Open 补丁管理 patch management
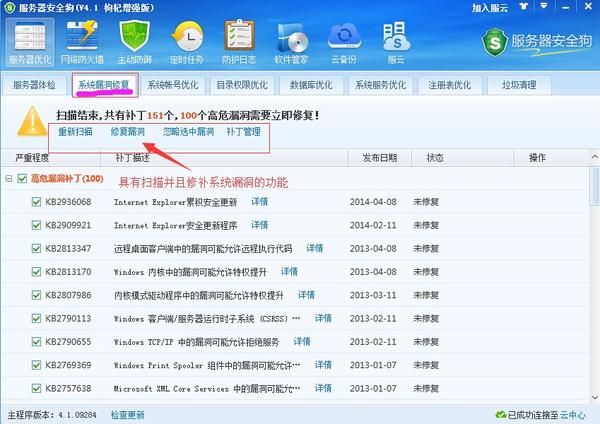This screenshot has height=424, width=600. (x=243, y=132)
